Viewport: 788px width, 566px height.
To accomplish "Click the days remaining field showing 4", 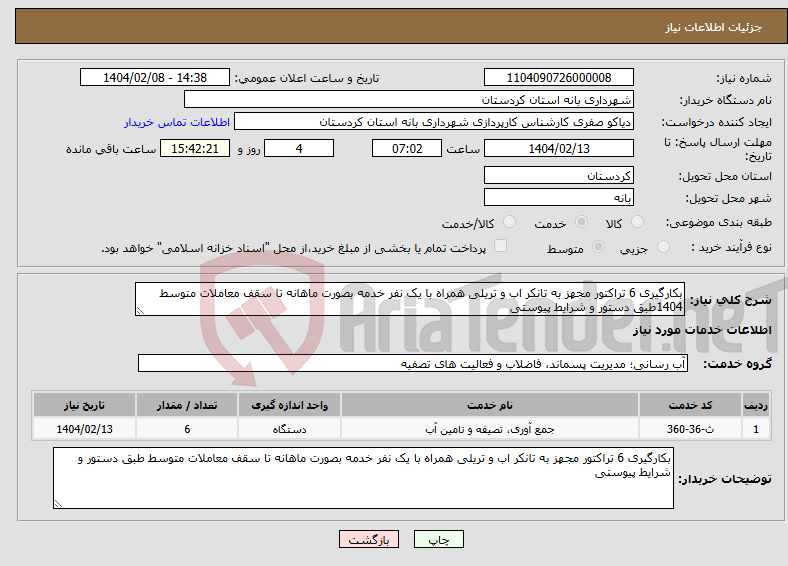I will [299, 148].
